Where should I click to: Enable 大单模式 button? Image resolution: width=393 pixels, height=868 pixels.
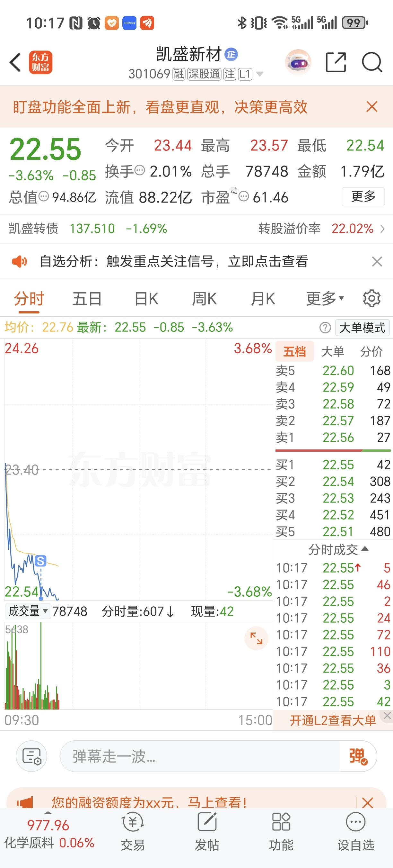(362, 328)
